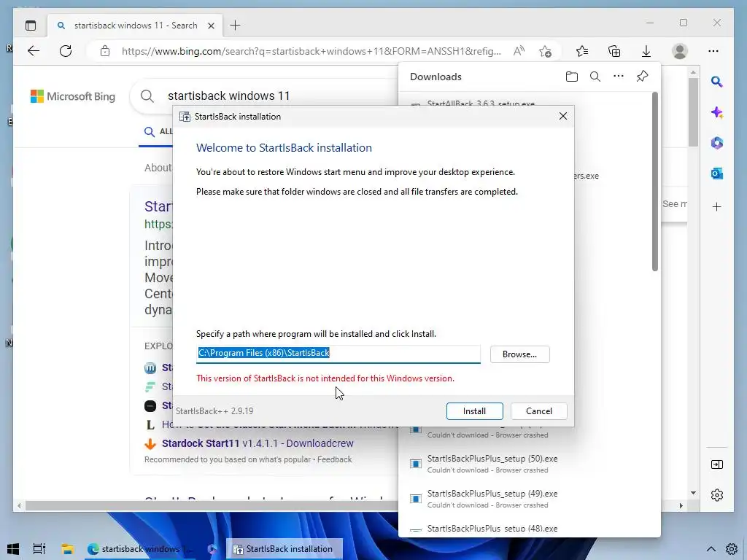Open downloads folder from Downloads panel
Viewport: 747px width, 560px height.
click(572, 77)
